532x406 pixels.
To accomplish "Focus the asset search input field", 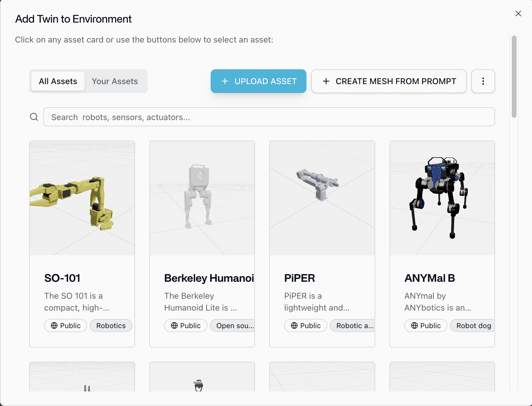I will coord(269,117).
